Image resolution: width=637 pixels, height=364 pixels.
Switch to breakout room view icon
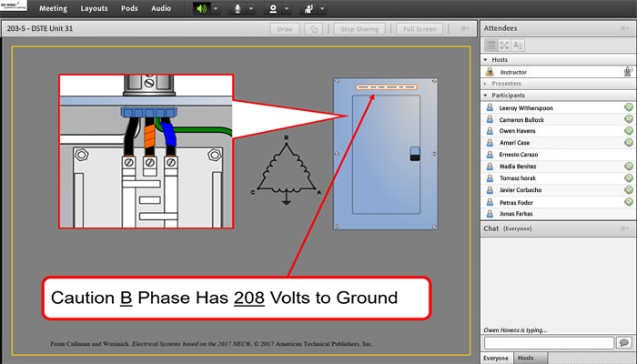pos(504,45)
